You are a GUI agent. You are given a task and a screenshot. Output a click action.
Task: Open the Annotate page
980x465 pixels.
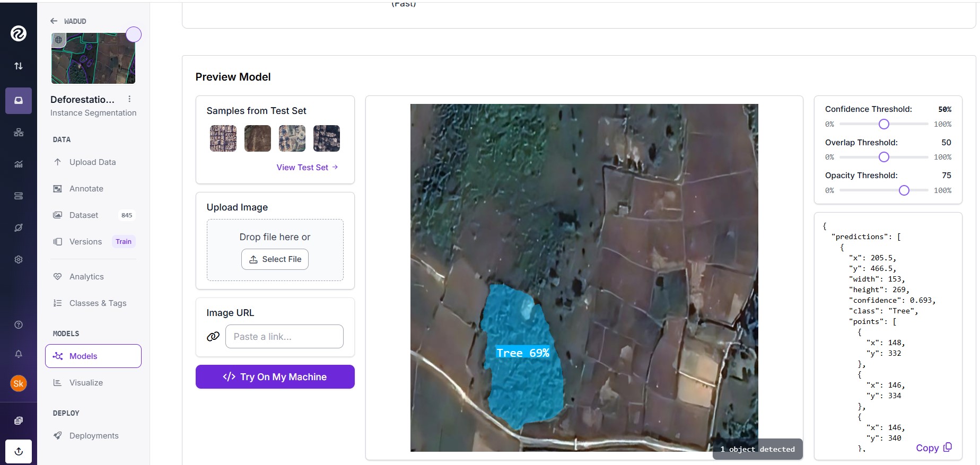coord(86,189)
